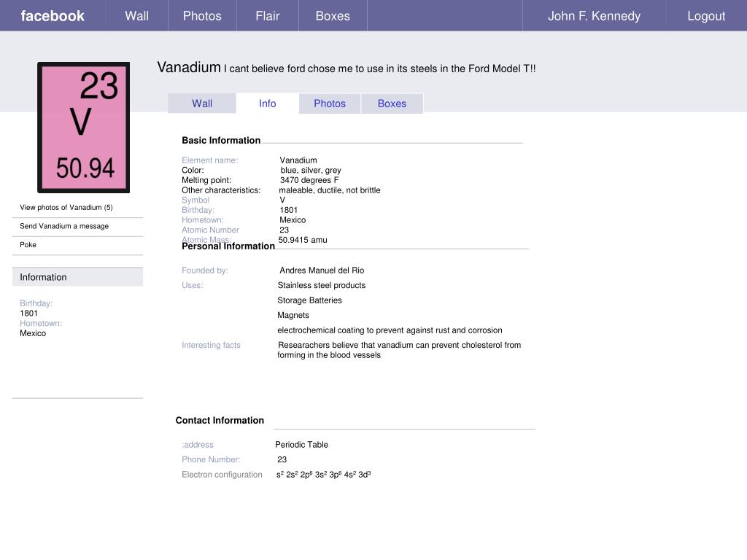This screenshot has height=560, width=747.
Task: Click the Information sidebar header
Action: click(77, 276)
